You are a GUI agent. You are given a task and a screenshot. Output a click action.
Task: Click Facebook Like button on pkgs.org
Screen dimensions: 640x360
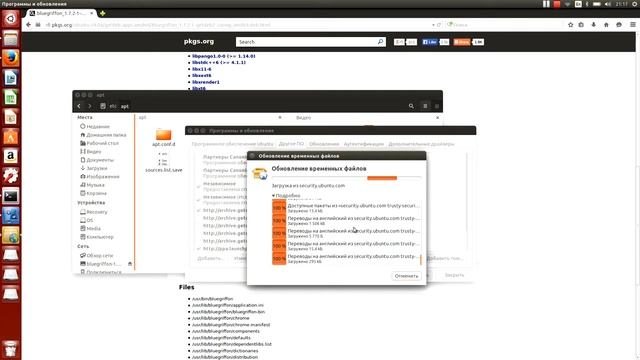coord(429,42)
